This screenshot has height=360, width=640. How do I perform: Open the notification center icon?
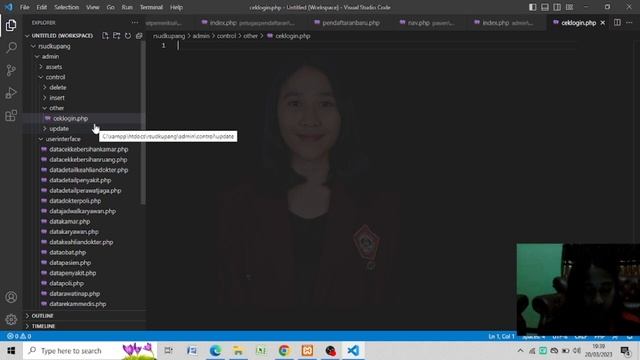point(625,351)
